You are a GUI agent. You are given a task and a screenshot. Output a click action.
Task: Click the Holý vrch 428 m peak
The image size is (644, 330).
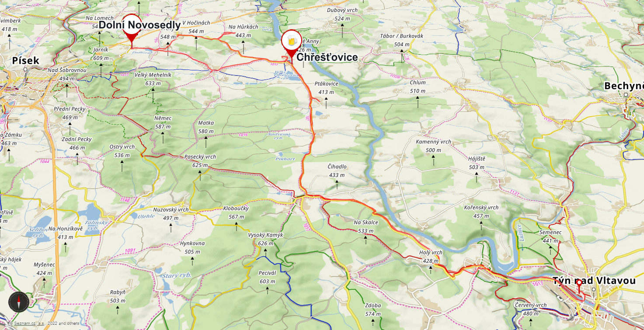coord(431,259)
